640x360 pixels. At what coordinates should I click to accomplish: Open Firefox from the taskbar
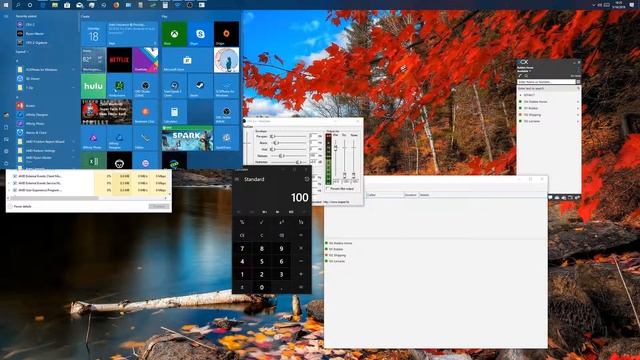(116, 5)
